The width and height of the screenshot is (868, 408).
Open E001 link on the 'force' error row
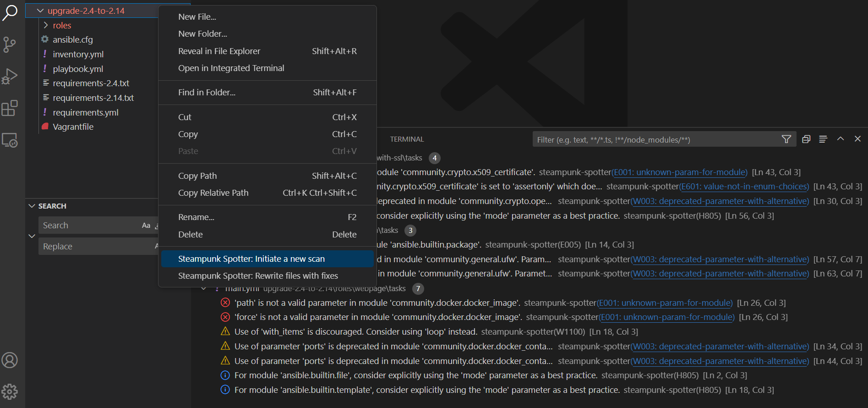point(667,317)
